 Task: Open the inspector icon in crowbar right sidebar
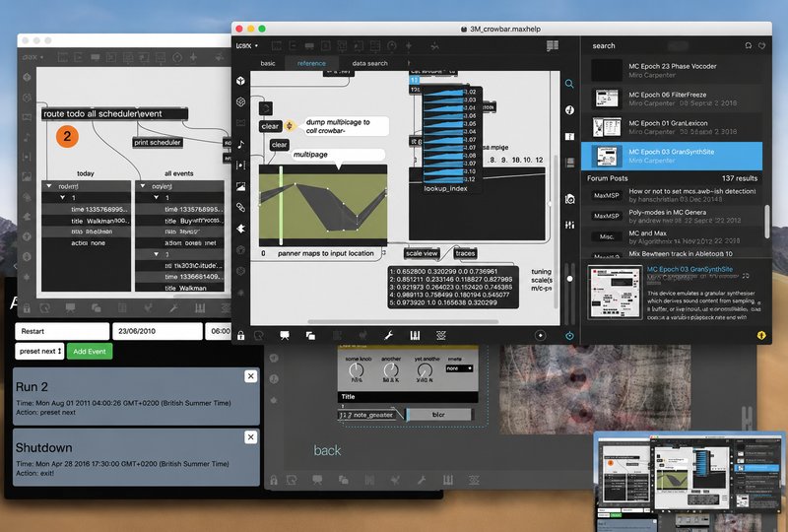pyautogui.click(x=569, y=109)
